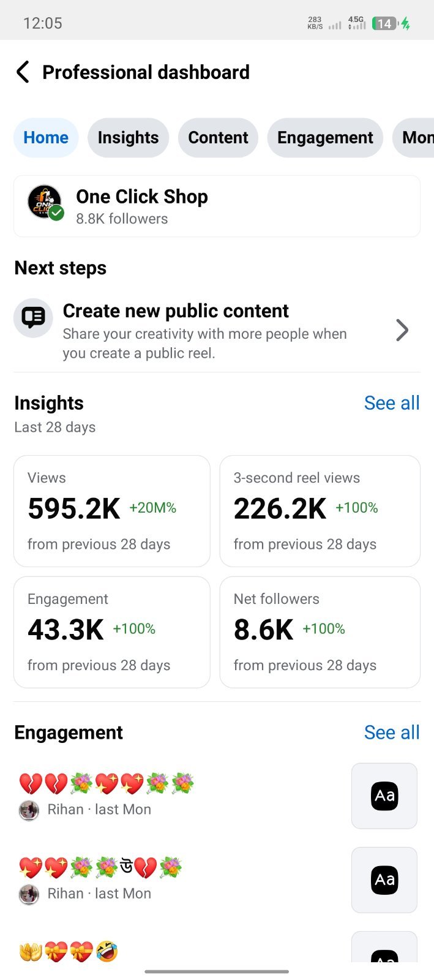Expand Create new public content chevron
Screen dimensions: 434x980
pyautogui.click(x=402, y=330)
